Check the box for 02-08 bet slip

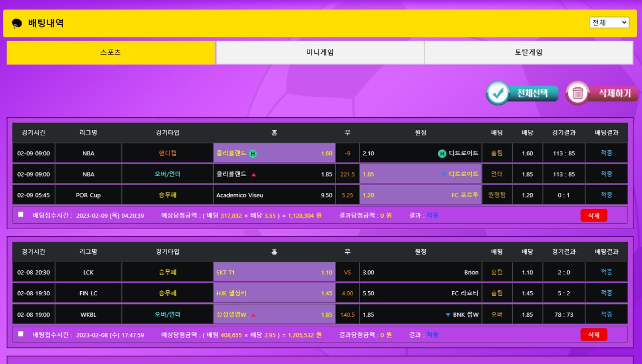[x=21, y=334]
